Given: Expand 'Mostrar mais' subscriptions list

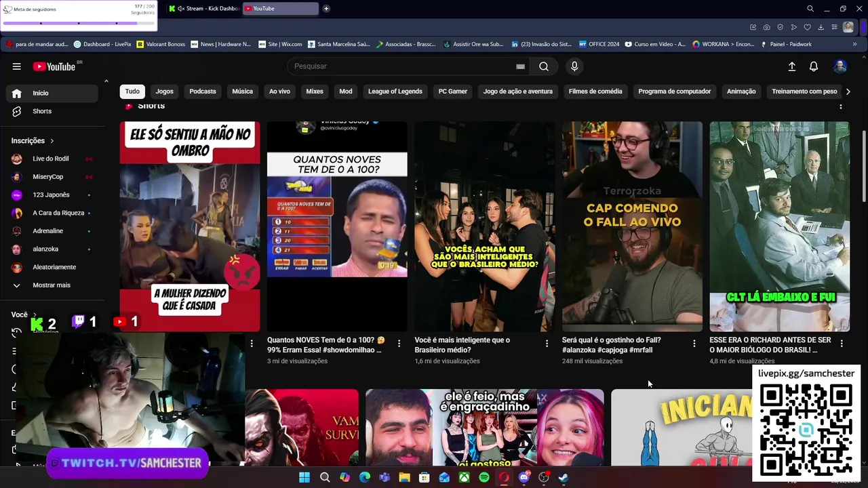Looking at the screenshot, I should (52, 285).
